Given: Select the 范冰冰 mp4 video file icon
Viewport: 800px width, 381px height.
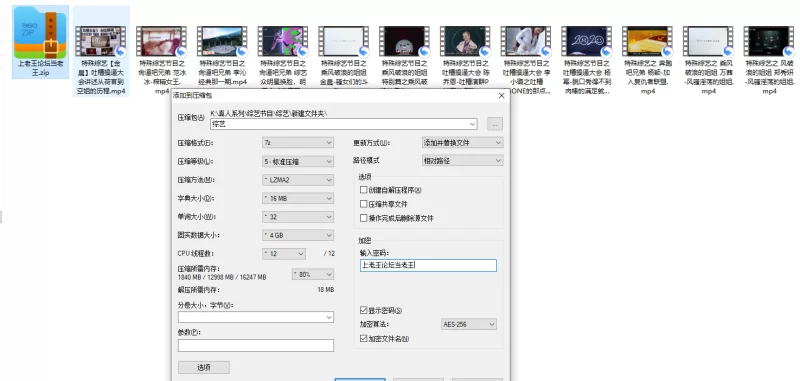Looking at the screenshot, I should (161, 41).
